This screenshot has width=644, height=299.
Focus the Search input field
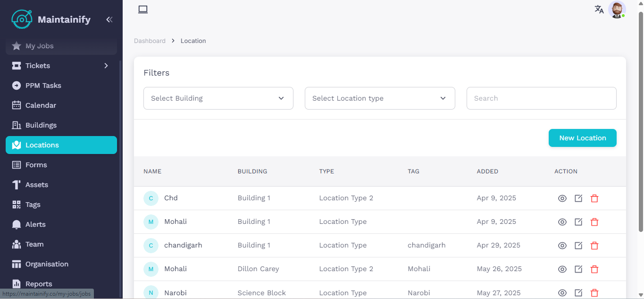(541, 98)
